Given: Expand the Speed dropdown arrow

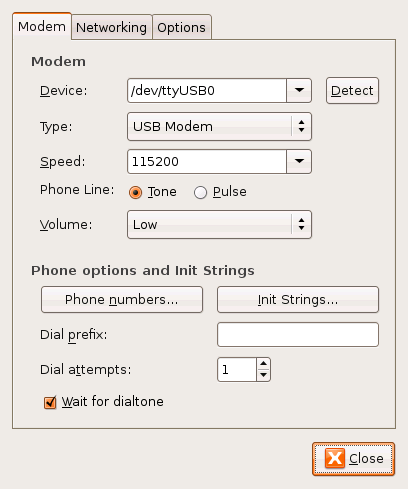Looking at the screenshot, I should [x=299, y=161].
